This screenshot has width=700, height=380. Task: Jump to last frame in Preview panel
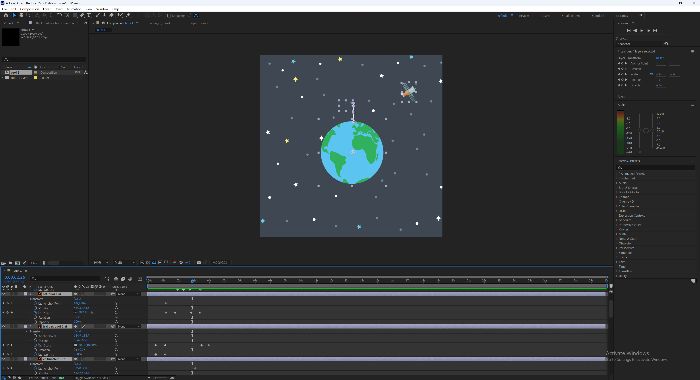coord(655,30)
